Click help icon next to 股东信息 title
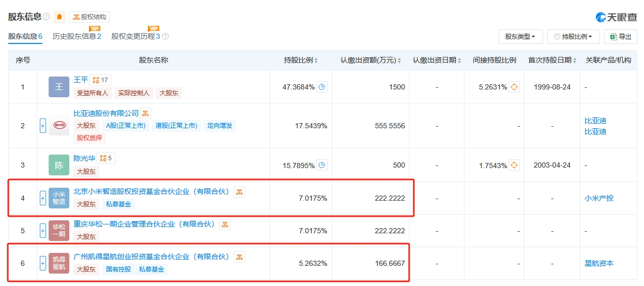Viewport: 644px width, 286px height. (46, 17)
